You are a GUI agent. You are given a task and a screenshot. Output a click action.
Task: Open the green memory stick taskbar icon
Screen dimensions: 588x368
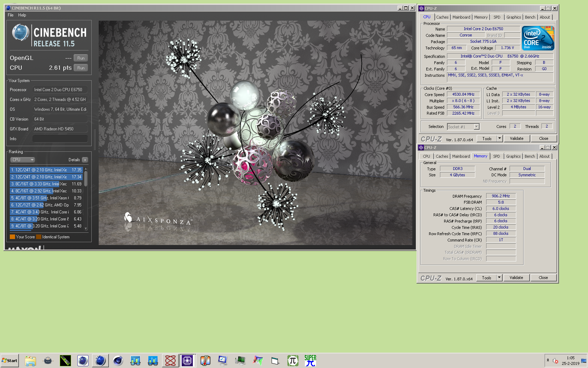point(65,361)
